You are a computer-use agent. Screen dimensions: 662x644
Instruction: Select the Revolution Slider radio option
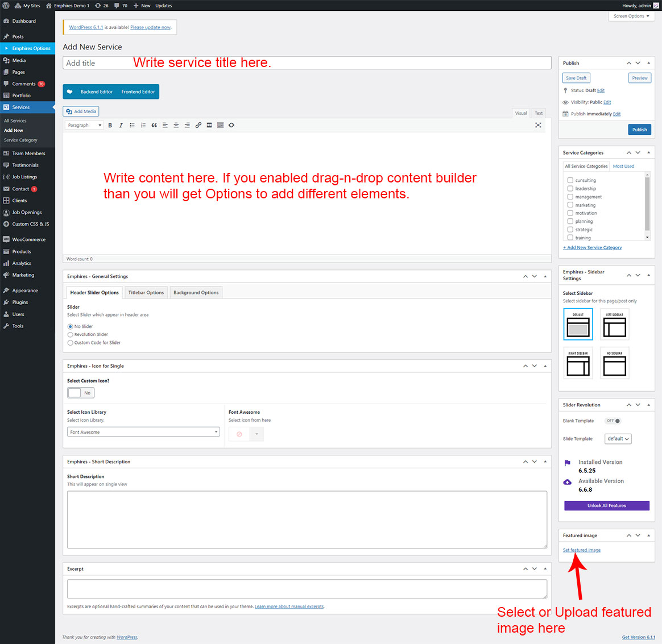pos(71,335)
